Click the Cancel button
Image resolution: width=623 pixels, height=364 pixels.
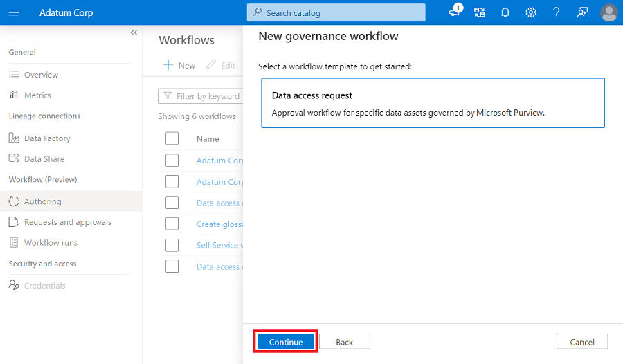[x=582, y=342]
